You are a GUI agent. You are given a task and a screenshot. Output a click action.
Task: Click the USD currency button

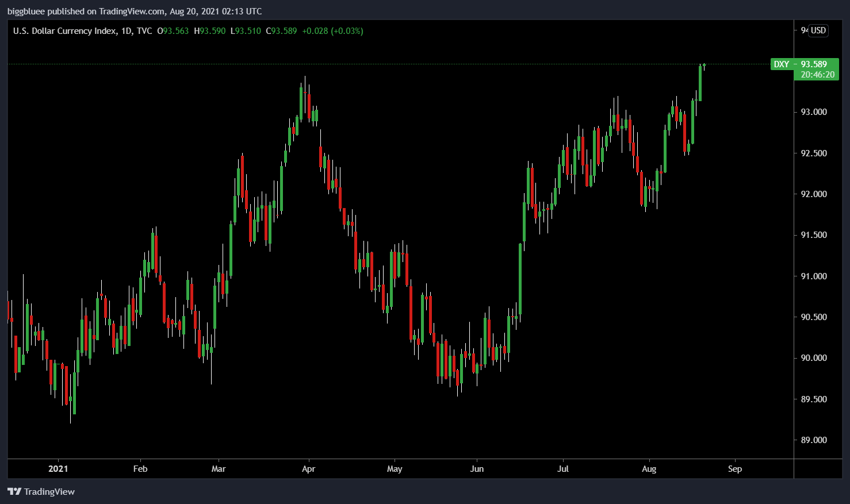818,30
